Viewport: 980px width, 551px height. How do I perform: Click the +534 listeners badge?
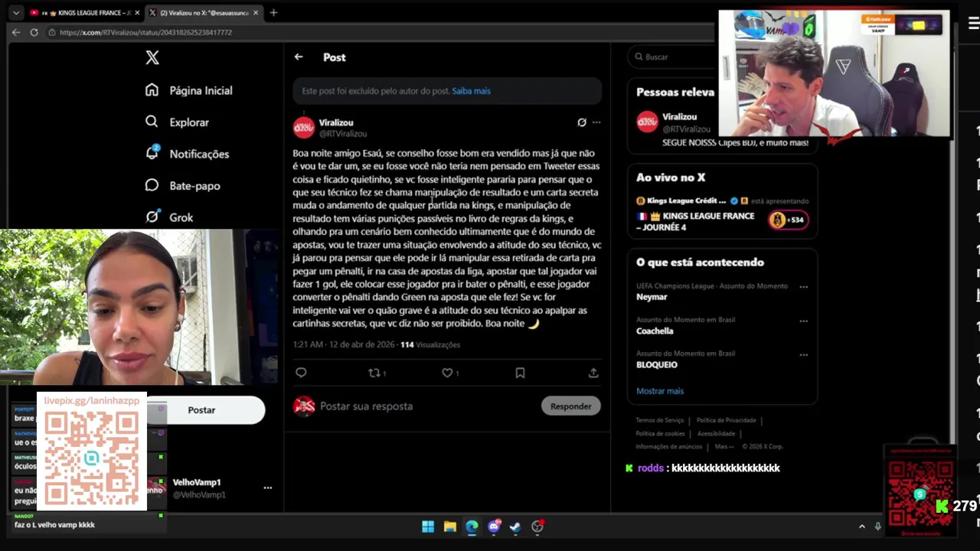click(x=788, y=220)
